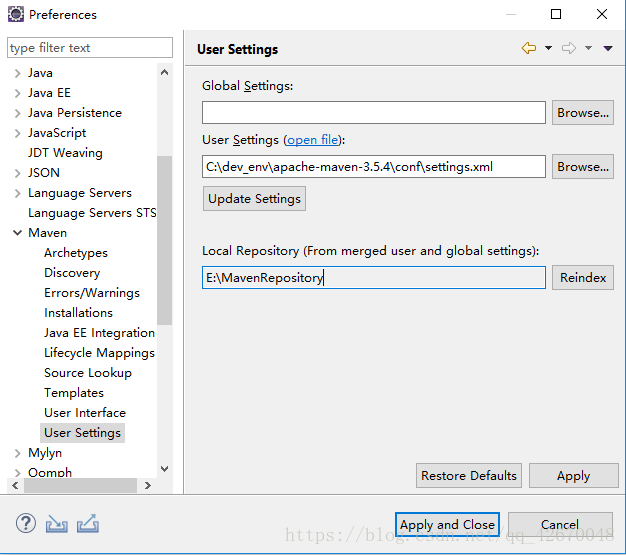Open Maven Archetypes page
Image resolution: width=626 pixels, height=555 pixels.
pyautogui.click(x=76, y=253)
